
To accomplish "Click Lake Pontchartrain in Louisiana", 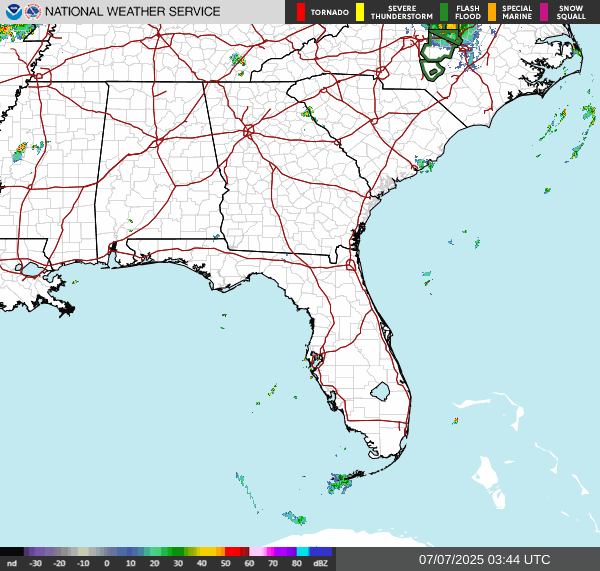I will 32,269.
